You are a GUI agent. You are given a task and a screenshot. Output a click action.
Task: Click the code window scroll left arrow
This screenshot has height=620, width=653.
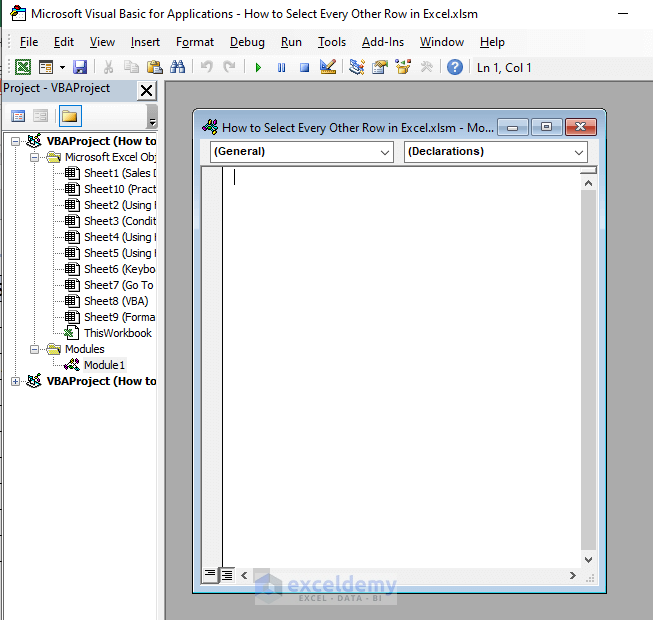[x=244, y=575]
